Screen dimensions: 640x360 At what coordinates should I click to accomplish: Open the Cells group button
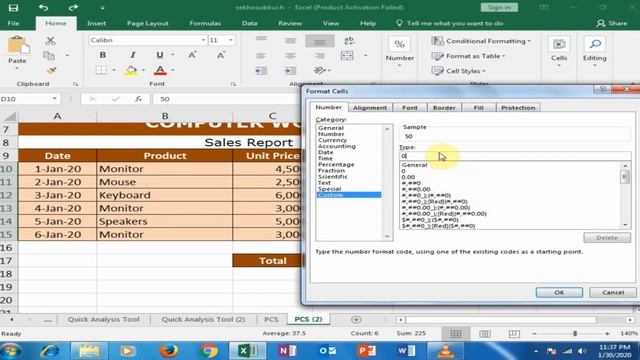pos(559,52)
